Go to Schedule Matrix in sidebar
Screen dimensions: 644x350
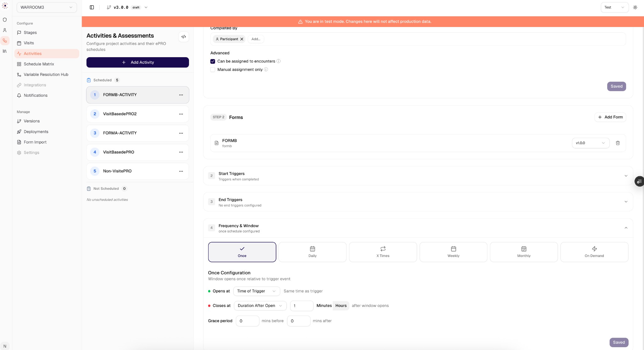click(x=39, y=64)
